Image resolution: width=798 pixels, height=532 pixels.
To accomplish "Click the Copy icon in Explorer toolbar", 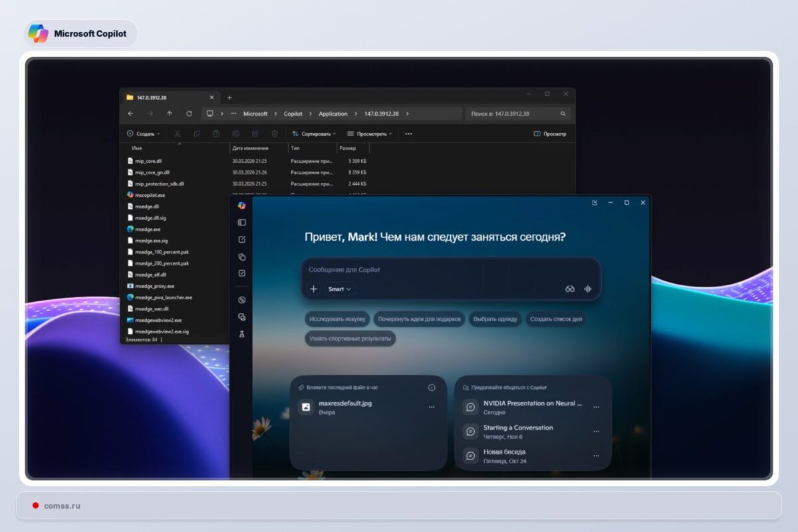I will pyautogui.click(x=197, y=134).
